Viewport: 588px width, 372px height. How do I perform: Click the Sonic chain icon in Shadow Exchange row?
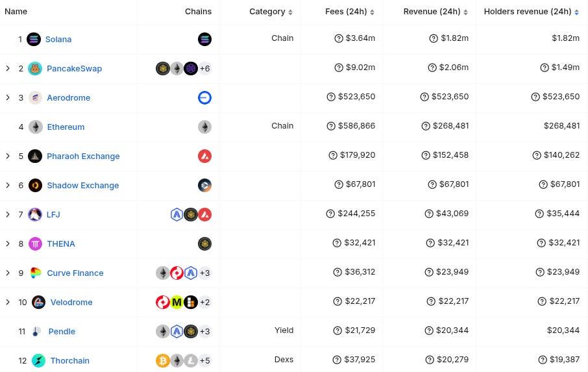204,185
